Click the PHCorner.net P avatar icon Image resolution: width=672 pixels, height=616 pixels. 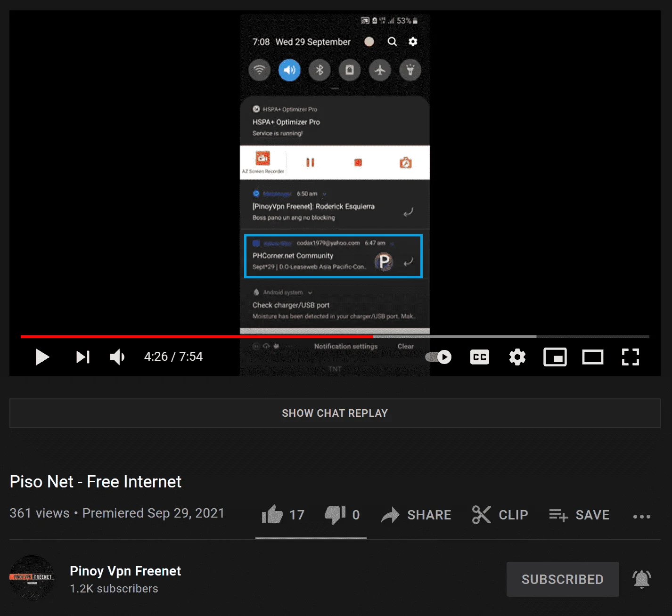click(x=384, y=261)
